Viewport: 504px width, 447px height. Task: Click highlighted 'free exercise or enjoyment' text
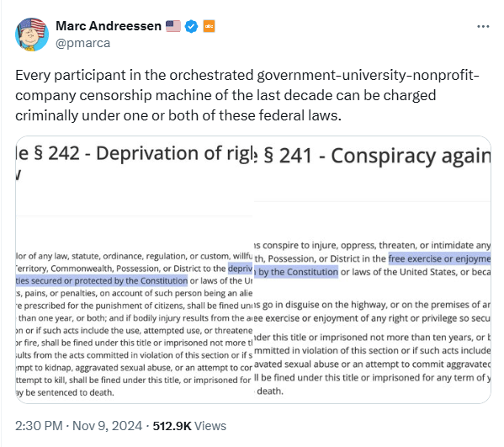pos(439,258)
